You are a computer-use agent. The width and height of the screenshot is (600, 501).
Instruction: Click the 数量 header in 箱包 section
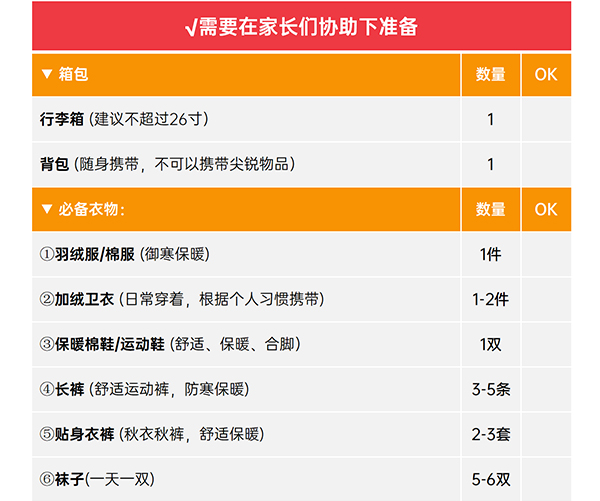(490, 74)
